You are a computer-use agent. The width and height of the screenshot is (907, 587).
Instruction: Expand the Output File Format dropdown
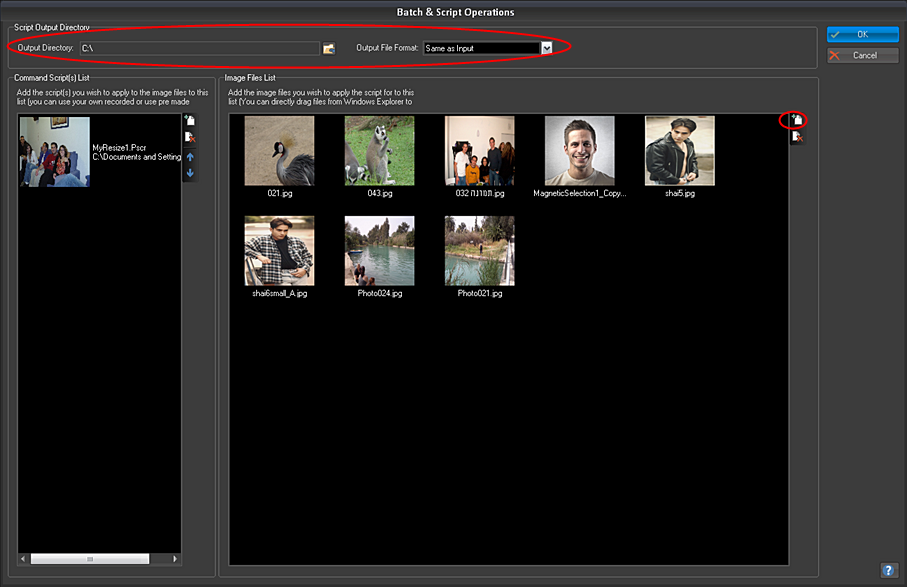point(547,47)
